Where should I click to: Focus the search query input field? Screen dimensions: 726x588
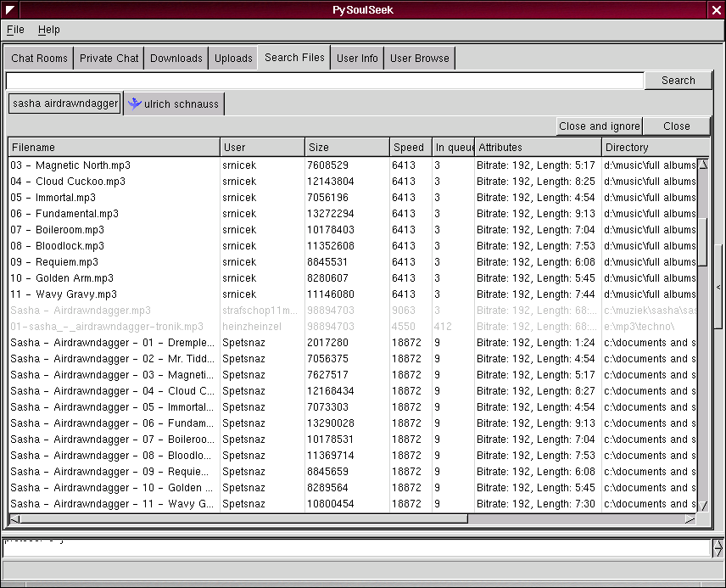coord(325,81)
